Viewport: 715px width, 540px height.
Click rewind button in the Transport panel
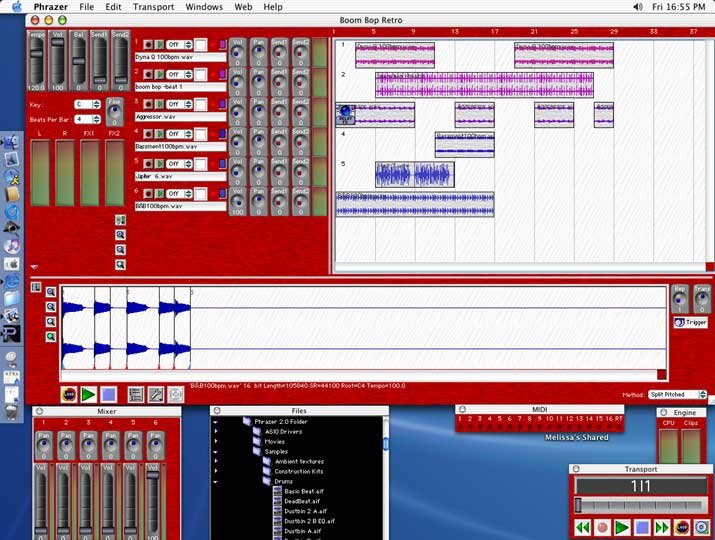coord(582,528)
